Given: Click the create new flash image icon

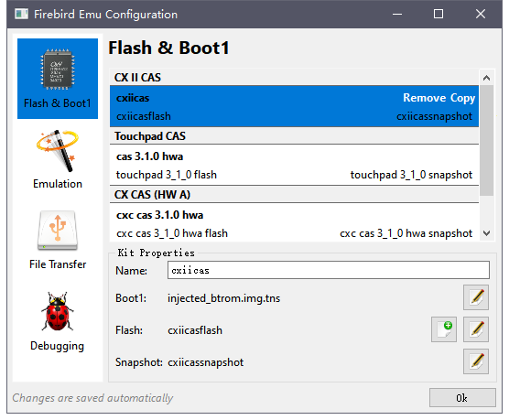Looking at the screenshot, I should click(444, 329).
